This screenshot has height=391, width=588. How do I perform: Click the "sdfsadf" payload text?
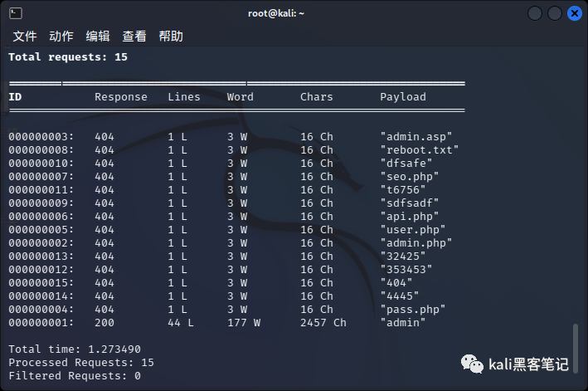(x=410, y=203)
